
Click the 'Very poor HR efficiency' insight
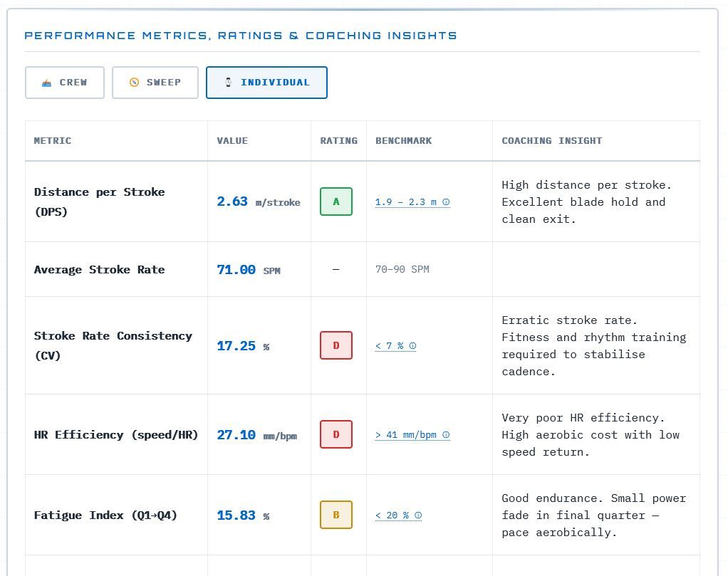(591, 435)
